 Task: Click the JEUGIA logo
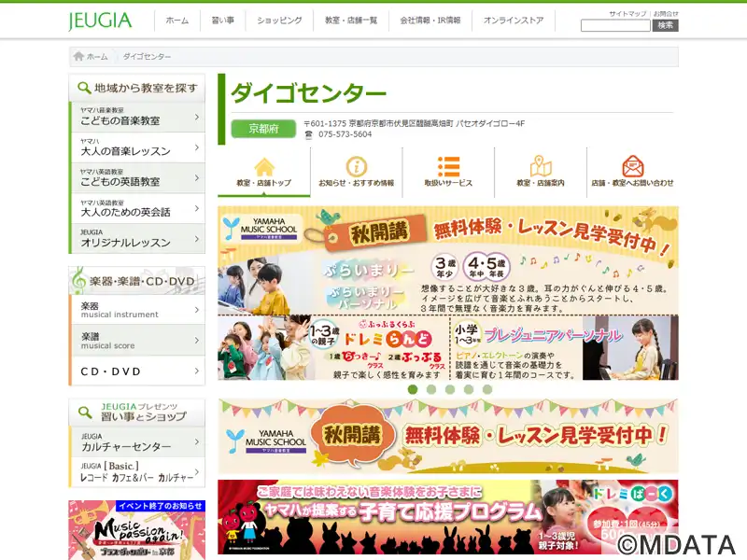[x=100, y=21]
